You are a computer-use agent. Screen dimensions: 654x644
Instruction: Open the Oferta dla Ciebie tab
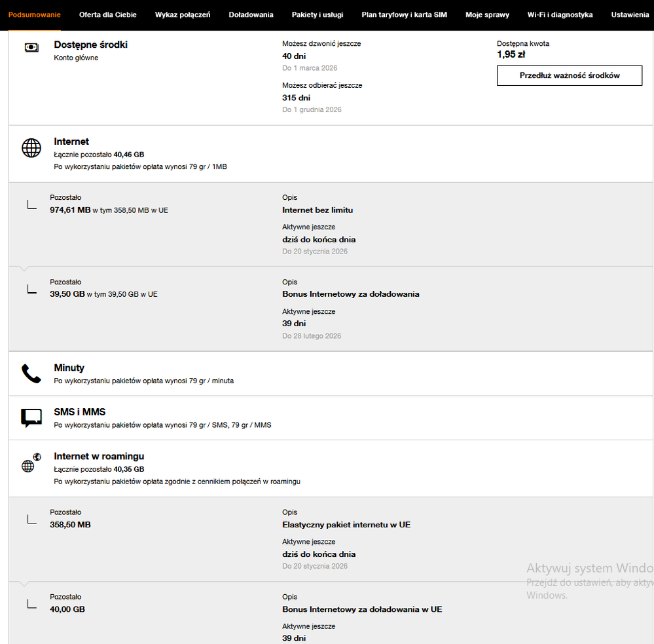click(108, 14)
